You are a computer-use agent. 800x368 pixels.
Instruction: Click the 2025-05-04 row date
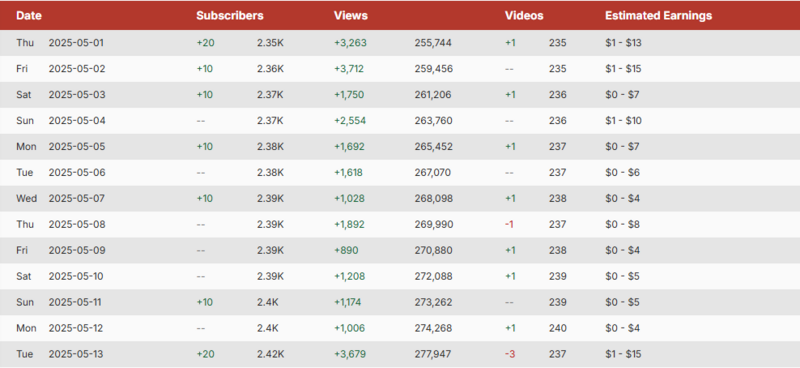pos(77,121)
